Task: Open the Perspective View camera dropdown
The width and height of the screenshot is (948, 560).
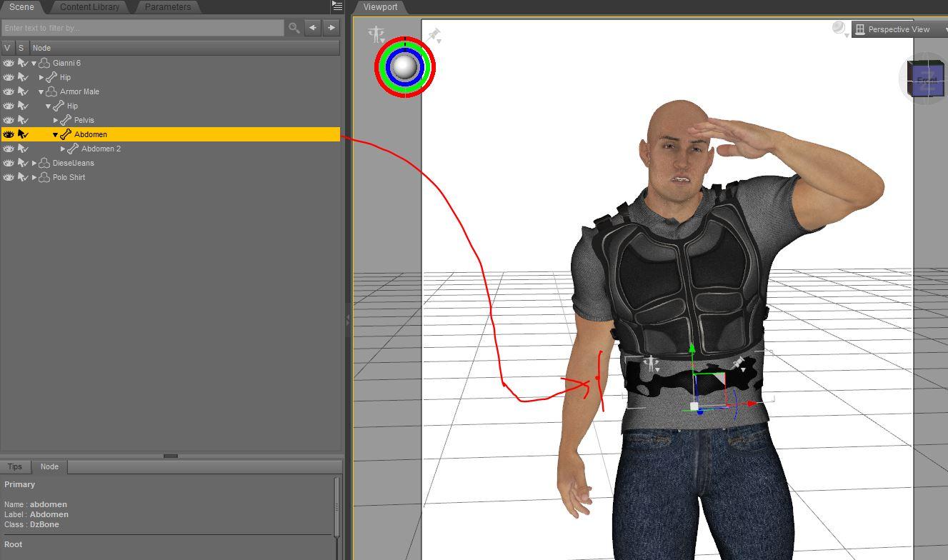Action: click(900, 29)
